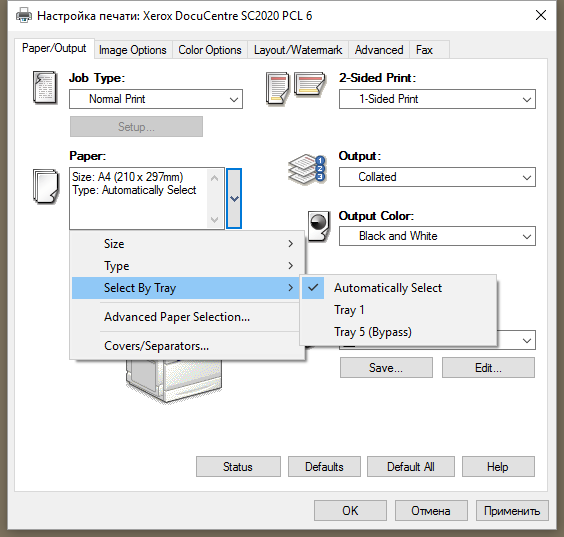The width and height of the screenshot is (564, 537).
Task: Click the Help button
Action: (498, 467)
